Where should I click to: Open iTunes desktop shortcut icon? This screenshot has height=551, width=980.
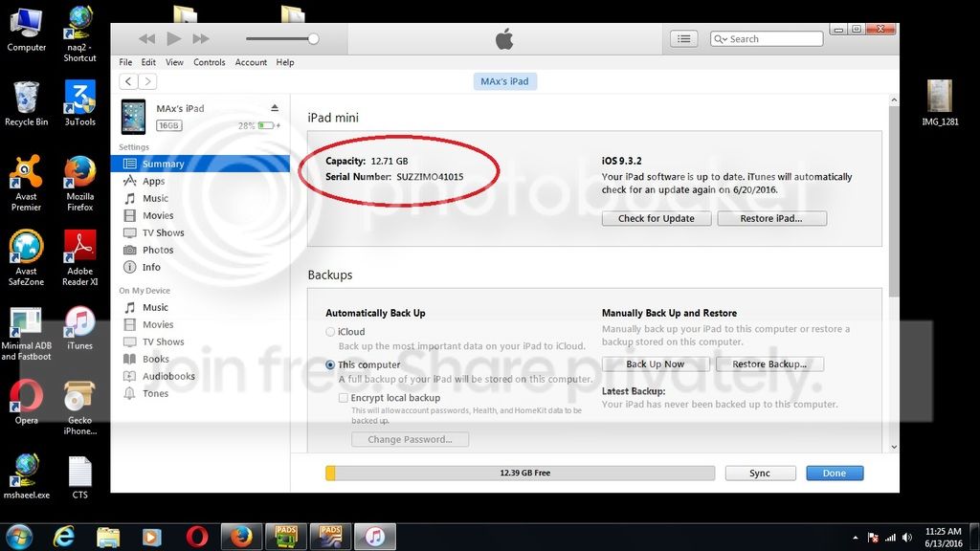79,323
